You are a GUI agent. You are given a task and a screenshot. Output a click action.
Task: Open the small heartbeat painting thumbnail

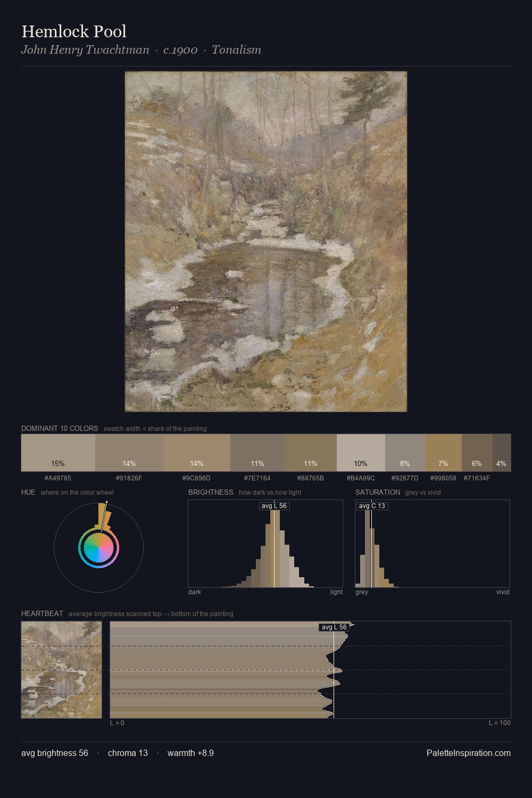pyautogui.click(x=61, y=670)
